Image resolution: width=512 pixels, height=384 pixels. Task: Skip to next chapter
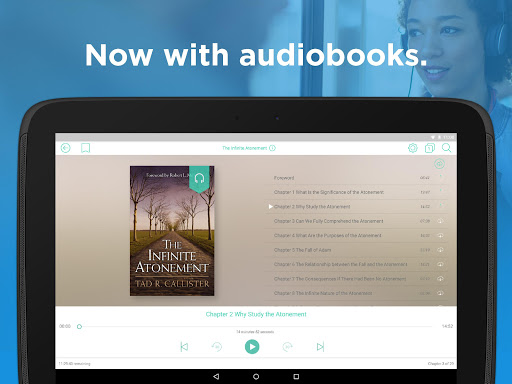tap(320, 347)
